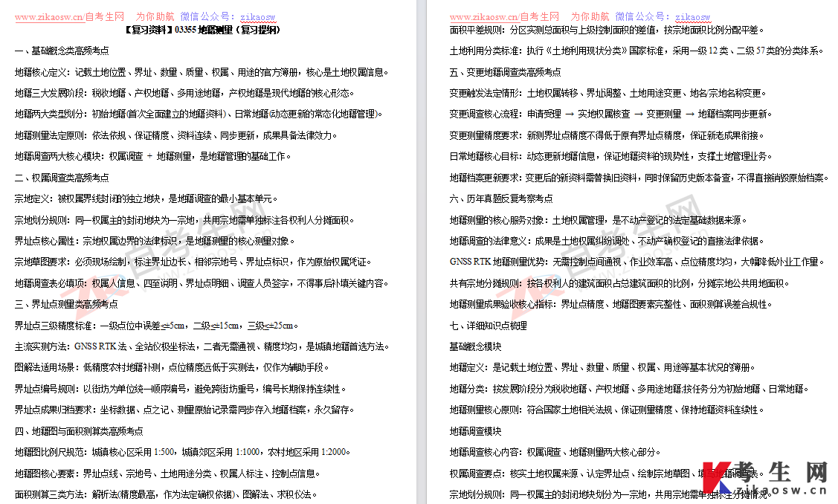Click the line starting '界址点核心属性'
This screenshot has width=838, height=504.
click(155, 241)
